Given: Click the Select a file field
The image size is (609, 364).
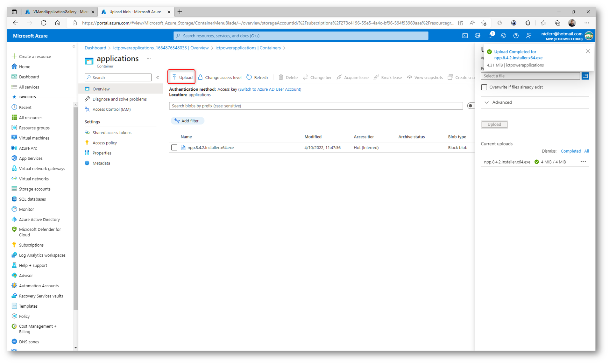Looking at the screenshot, I should (530, 76).
